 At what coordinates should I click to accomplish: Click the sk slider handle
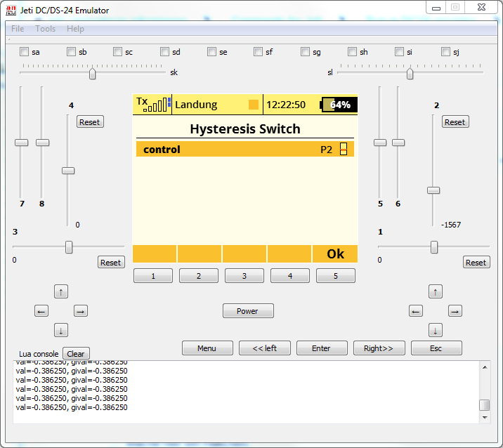pyautogui.click(x=93, y=74)
